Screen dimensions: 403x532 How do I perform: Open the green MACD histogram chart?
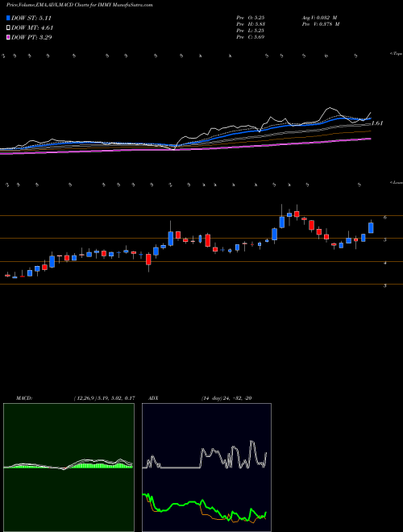(x=69, y=468)
